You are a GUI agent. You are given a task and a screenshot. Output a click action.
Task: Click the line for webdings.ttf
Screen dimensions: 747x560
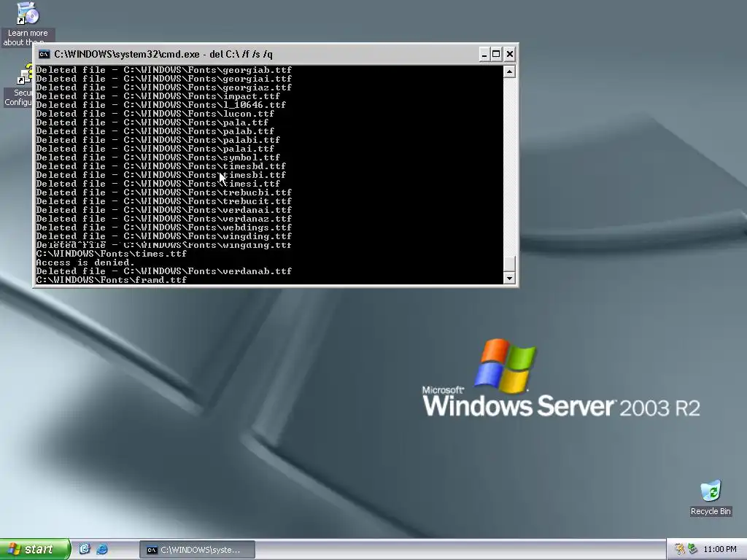tap(164, 227)
